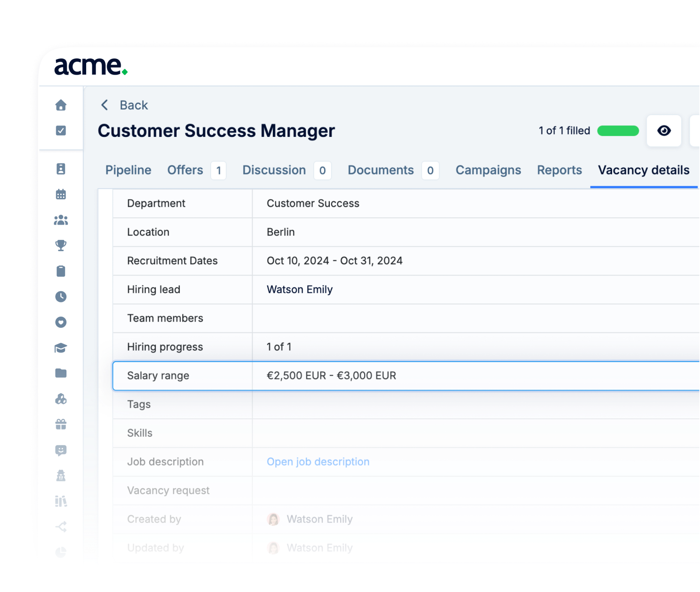Open the Gift rewards icon in sidebar

tap(60, 424)
